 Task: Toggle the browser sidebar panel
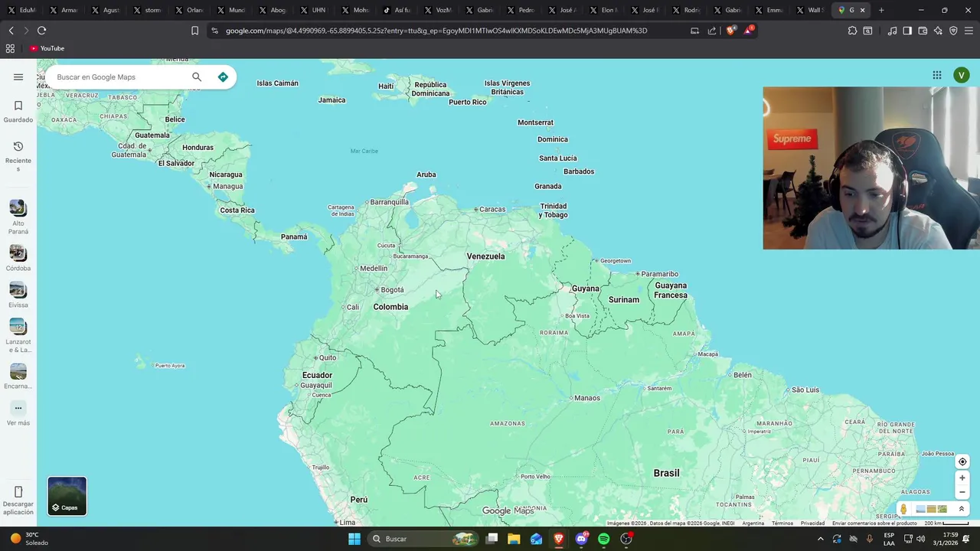tap(907, 31)
